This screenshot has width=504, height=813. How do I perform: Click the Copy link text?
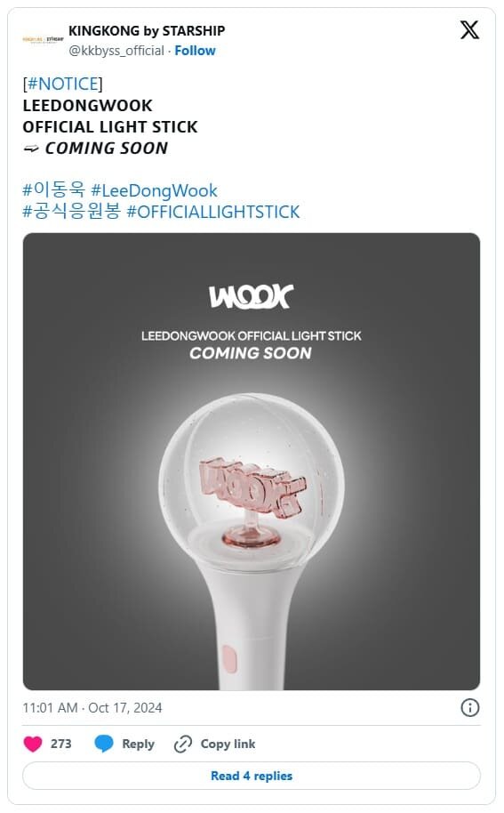click(228, 744)
